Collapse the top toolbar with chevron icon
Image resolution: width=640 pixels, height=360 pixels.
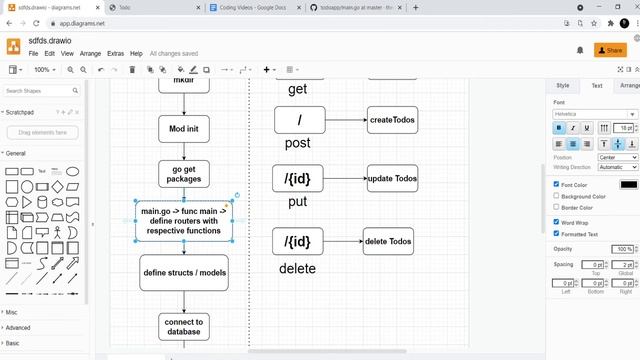tap(637, 70)
